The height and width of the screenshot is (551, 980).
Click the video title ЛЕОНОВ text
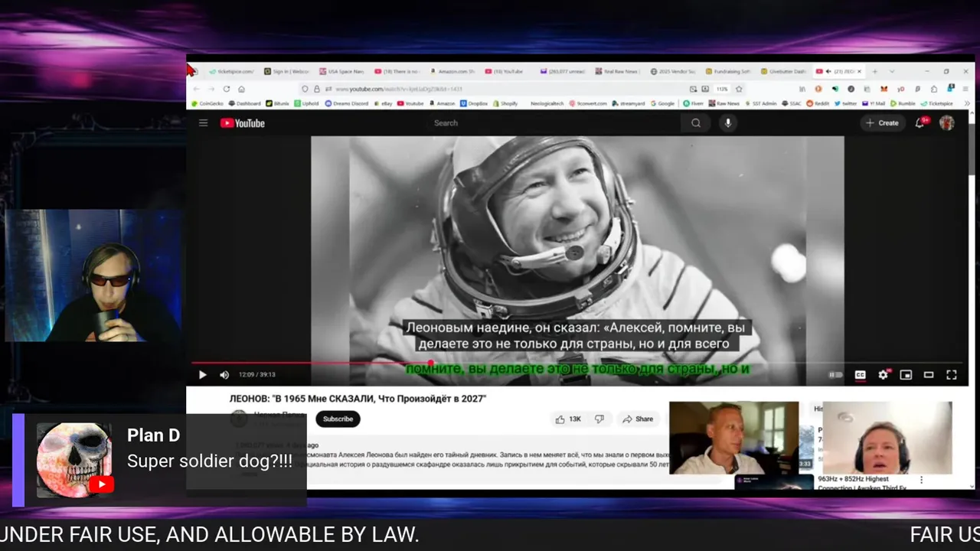[358, 399]
